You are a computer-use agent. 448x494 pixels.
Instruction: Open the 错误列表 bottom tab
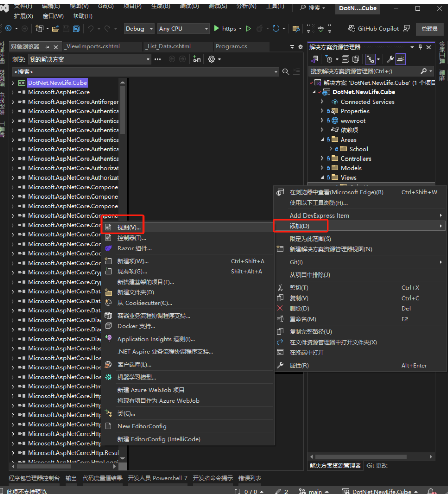tap(250, 478)
